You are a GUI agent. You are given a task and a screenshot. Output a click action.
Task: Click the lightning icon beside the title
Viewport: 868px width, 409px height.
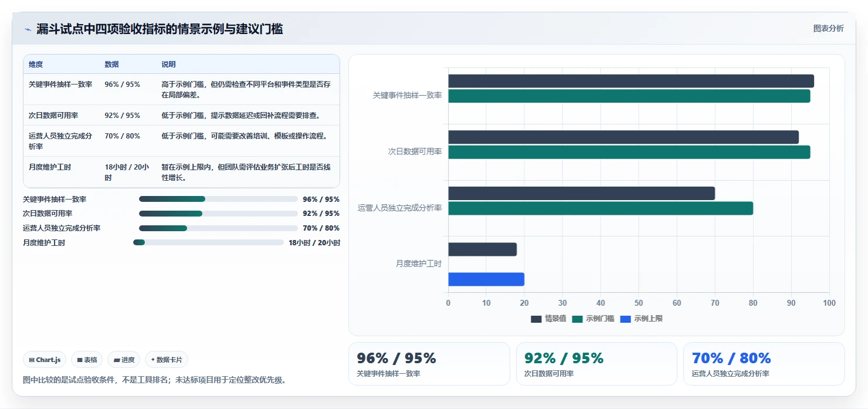[x=28, y=29]
